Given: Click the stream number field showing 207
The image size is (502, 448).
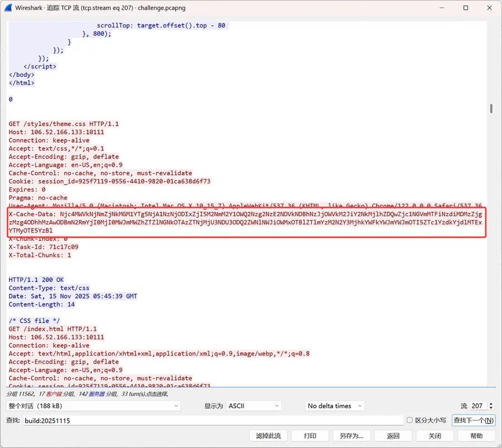Looking at the screenshot, I should 479,406.
